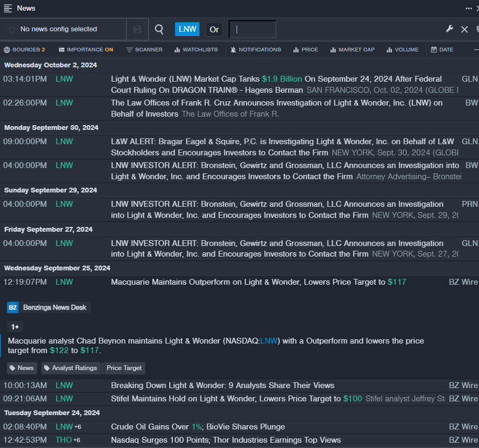Toggle the Notifications bell filter
The width and height of the screenshot is (479, 448).
click(256, 50)
